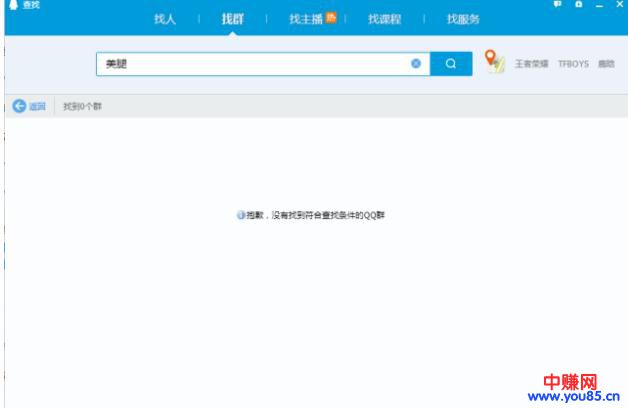Close the 查找 window
Viewport: 628px width, 408px height.
point(618,5)
